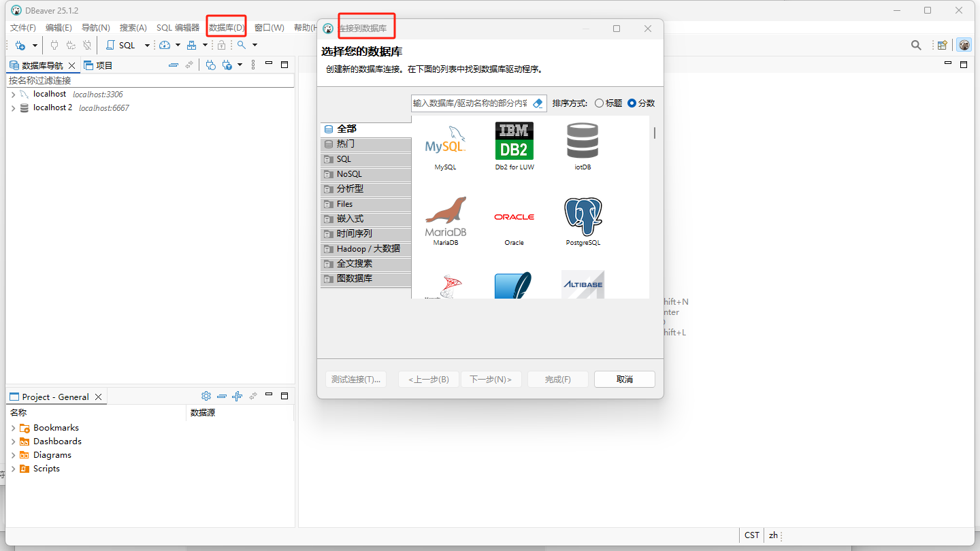The height and width of the screenshot is (551, 980).
Task: Open the 文件(F) menu
Action: tap(23, 28)
